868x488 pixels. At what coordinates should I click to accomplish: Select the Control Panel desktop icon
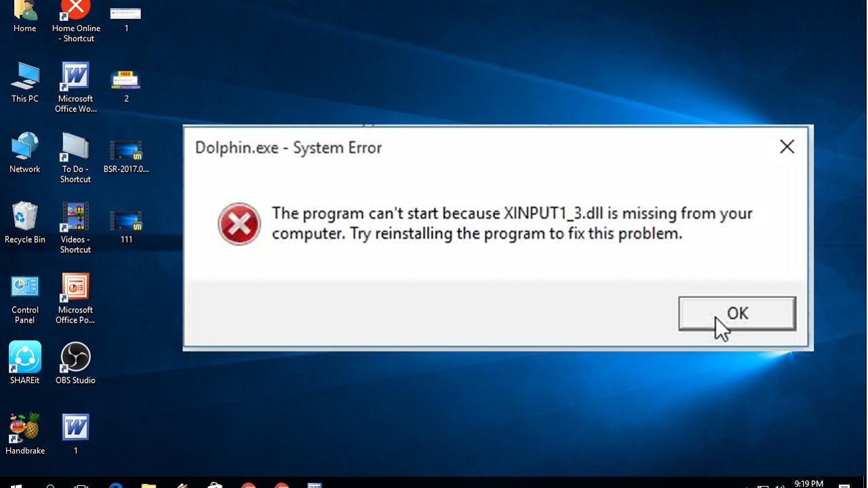25,299
